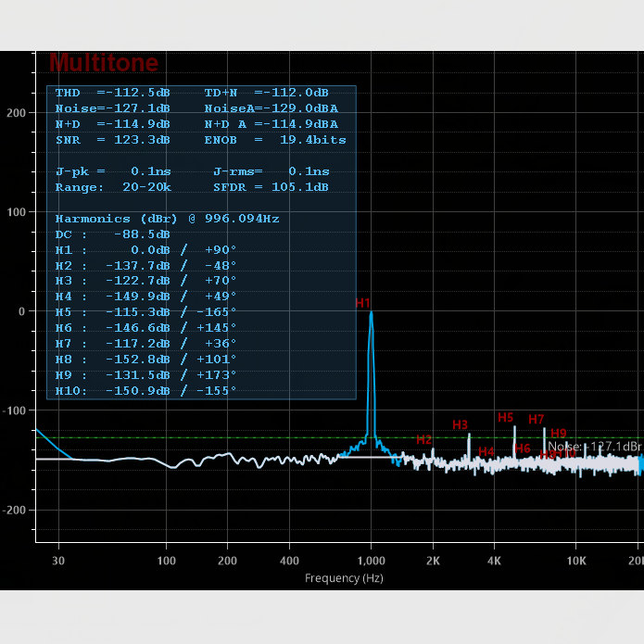Click the -100 level axis tick
The height and width of the screenshot is (644, 644).
pos(17,410)
